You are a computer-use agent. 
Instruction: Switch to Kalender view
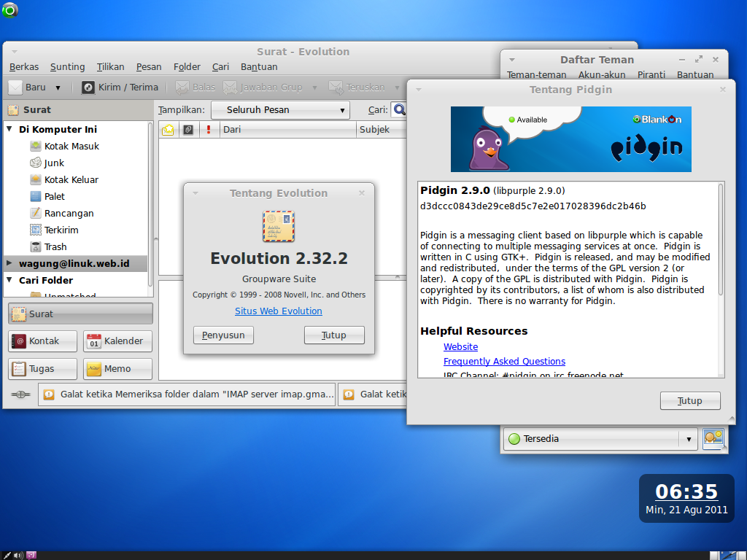pyautogui.click(x=117, y=341)
